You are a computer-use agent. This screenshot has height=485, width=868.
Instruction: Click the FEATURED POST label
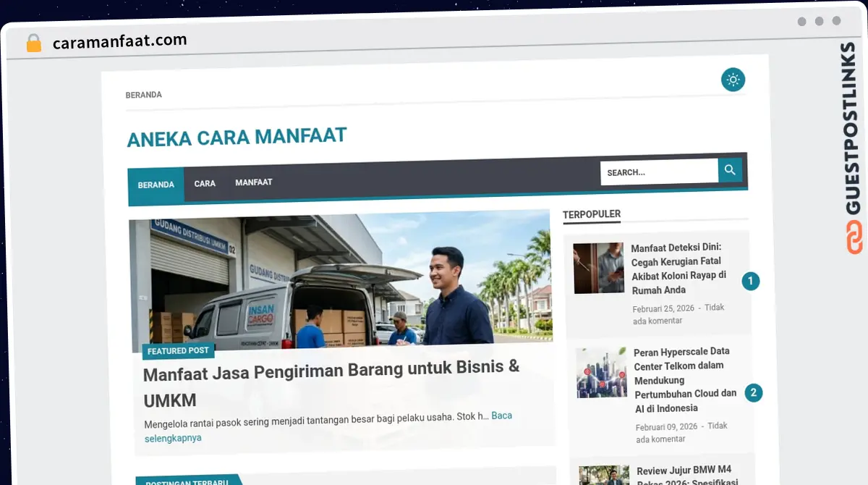click(178, 351)
